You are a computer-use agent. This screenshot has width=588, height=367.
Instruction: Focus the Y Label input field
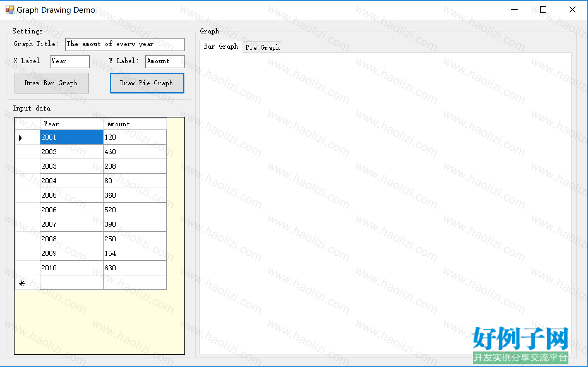click(x=165, y=61)
